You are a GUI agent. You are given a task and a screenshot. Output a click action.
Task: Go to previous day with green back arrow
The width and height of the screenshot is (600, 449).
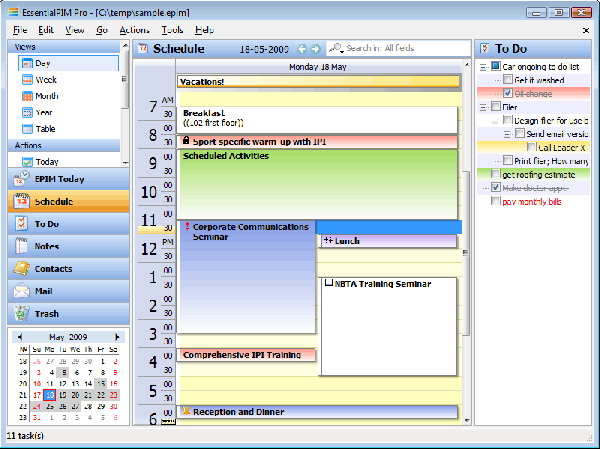tap(302, 49)
